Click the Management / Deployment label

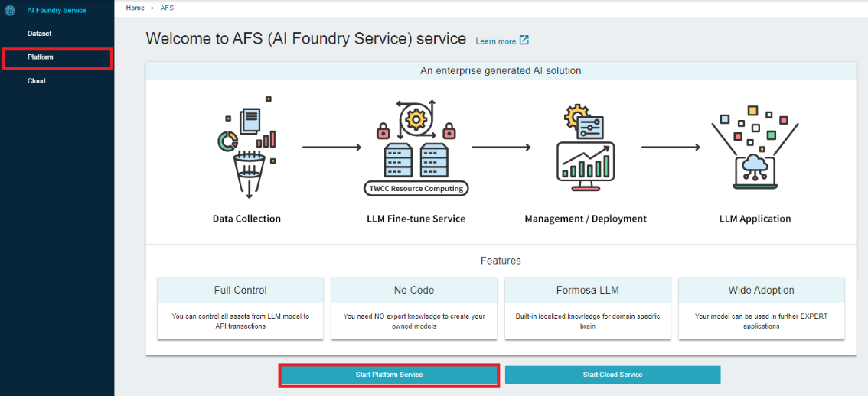pos(586,219)
